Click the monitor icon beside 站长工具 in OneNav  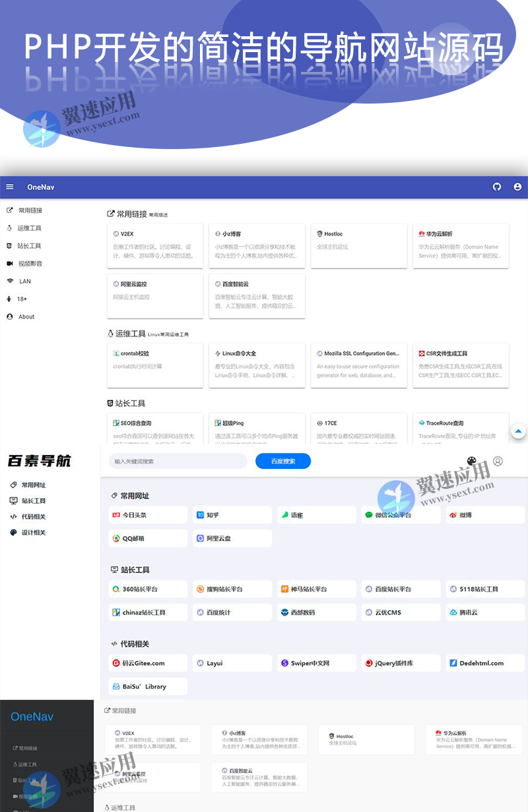click(x=9, y=245)
